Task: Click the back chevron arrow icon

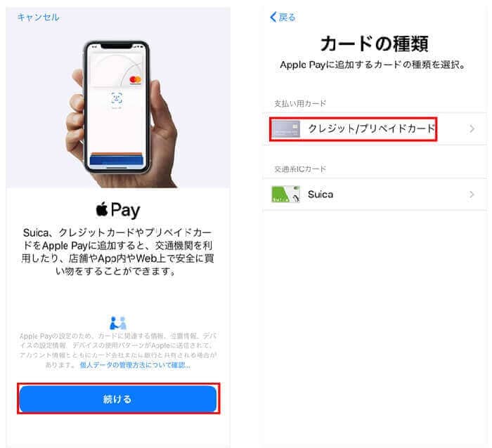Action: click(x=273, y=17)
